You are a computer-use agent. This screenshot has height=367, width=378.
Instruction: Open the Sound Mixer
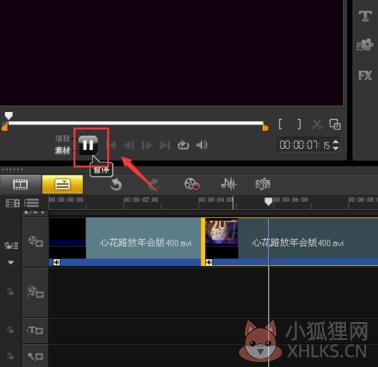coord(229,184)
